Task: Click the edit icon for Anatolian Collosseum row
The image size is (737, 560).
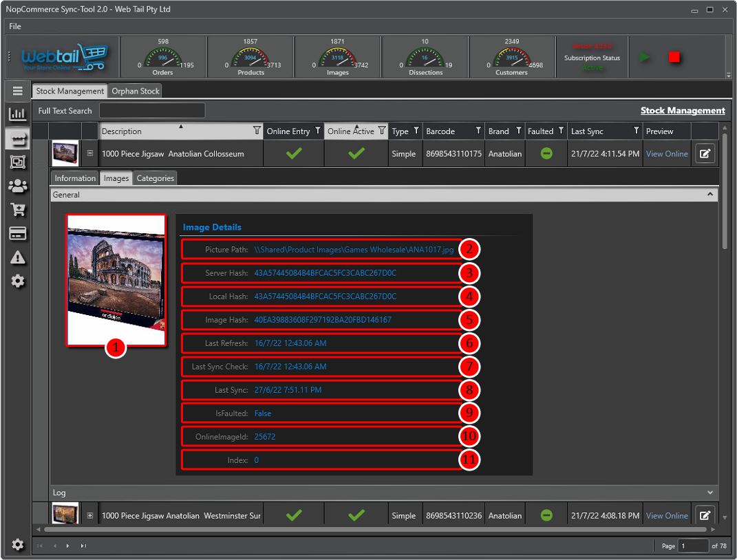Action: [705, 153]
